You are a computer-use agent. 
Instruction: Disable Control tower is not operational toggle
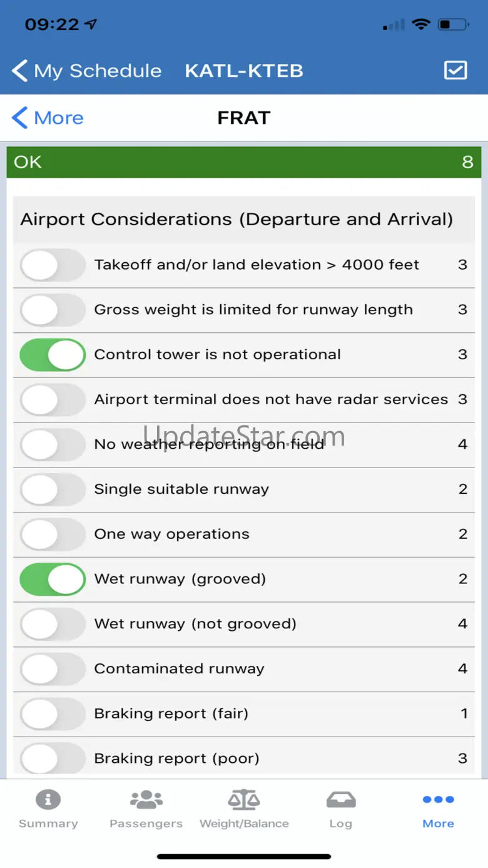click(53, 355)
